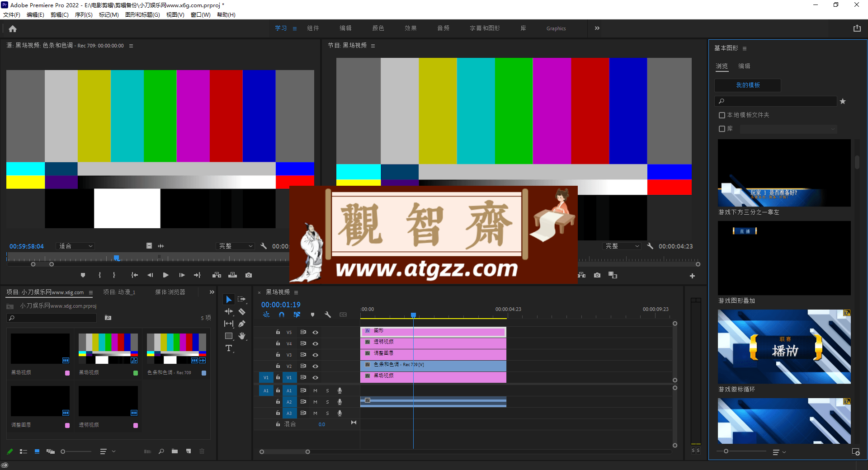
Task: Expand project panel tabs overflow arrows
Action: (x=212, y=292)
